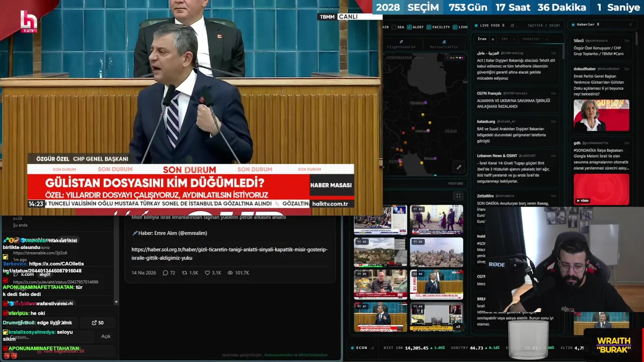Open the FlightRadar24 tab
644x362 pixels.
tap(401, 45)
